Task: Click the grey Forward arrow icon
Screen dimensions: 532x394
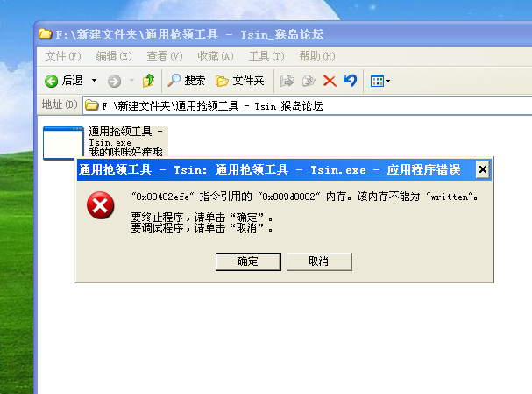Action: [x=114, y=82]
